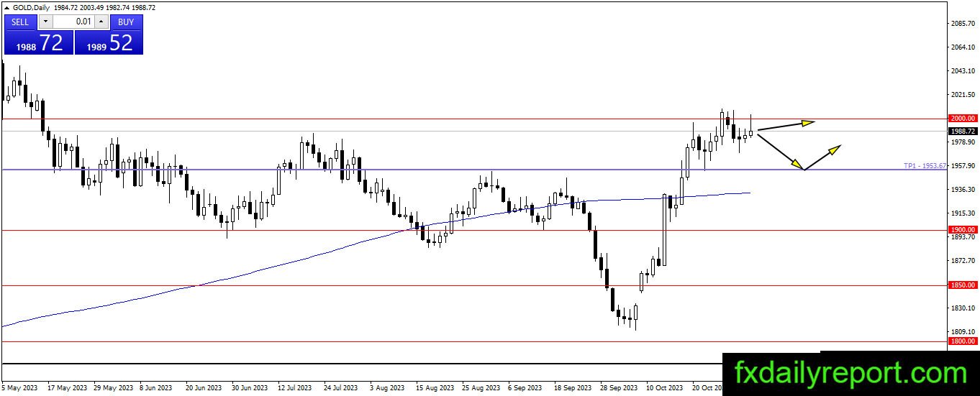Image resolution: width=980 pixels, height=396 pixels.
Task: Click the 1936.00 price axis value
Action: 962,190
